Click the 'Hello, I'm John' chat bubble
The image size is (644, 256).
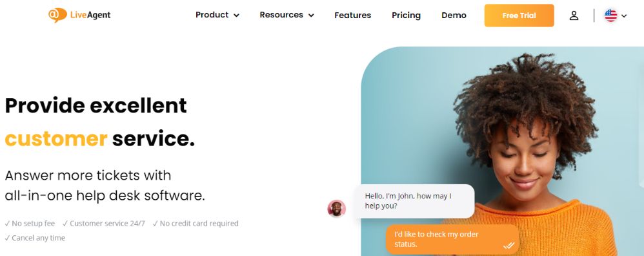pos(414,201)
